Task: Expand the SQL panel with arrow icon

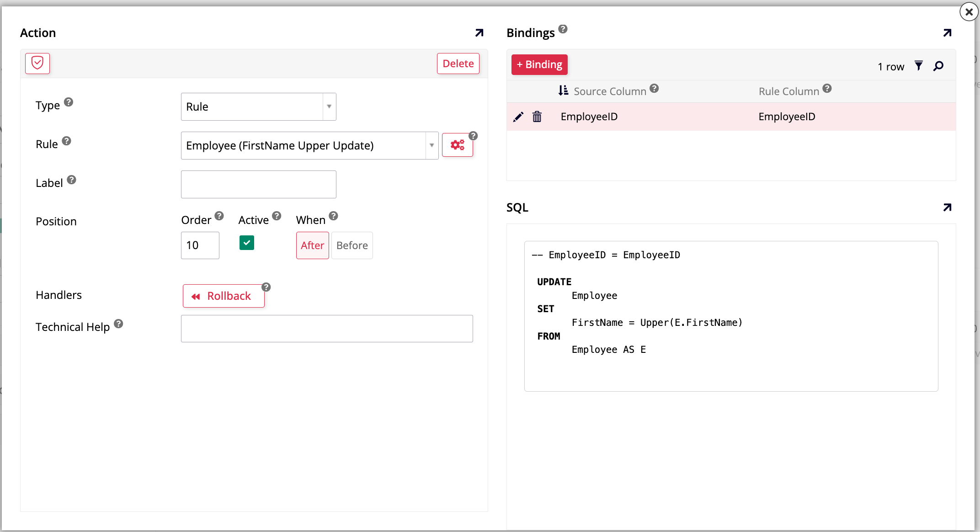Action: point(947,207)
